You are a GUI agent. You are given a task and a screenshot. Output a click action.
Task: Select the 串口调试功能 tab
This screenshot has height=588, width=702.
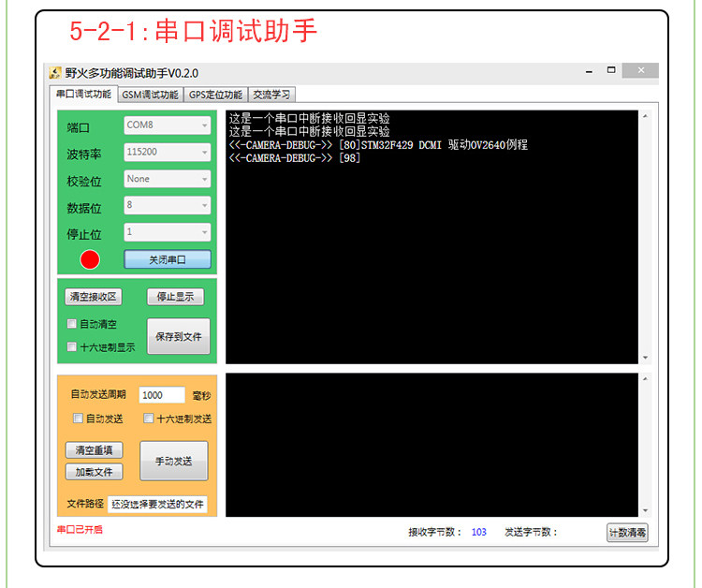(83, 94)
